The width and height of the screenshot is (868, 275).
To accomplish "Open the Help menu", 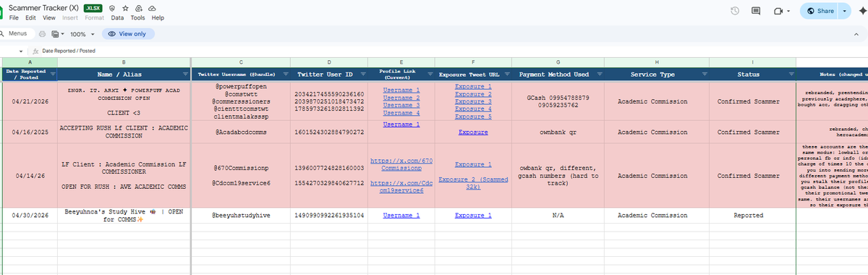I will click(x=158, y=17).
